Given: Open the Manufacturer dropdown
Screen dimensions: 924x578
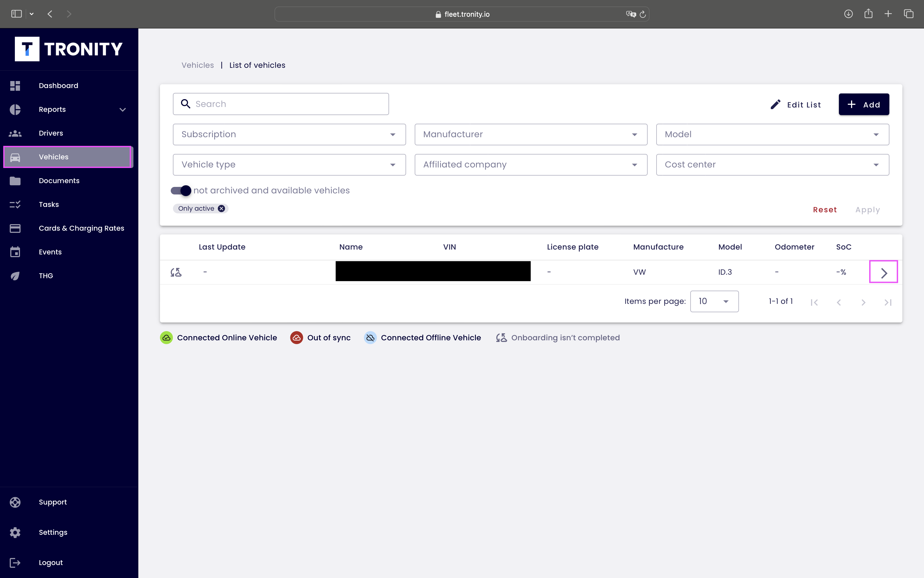Looking at the screenshot, I should [x=531, y=134].
